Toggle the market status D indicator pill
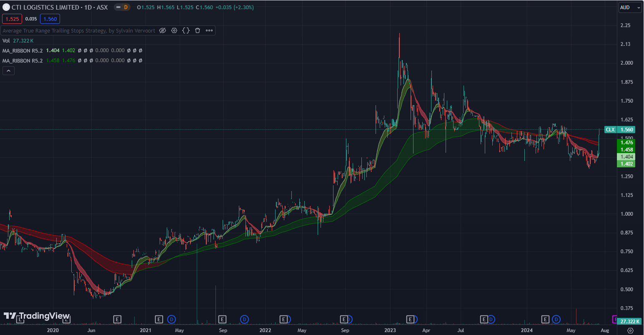The width and height of the screenshot is (644, 335). point(122,8)
